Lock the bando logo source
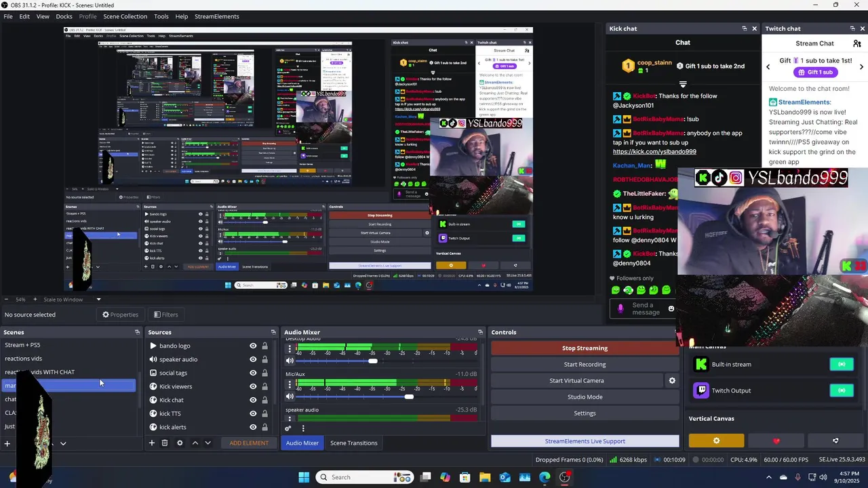The width and height of the screenshot is (868, 488). [x=264, y=346]
